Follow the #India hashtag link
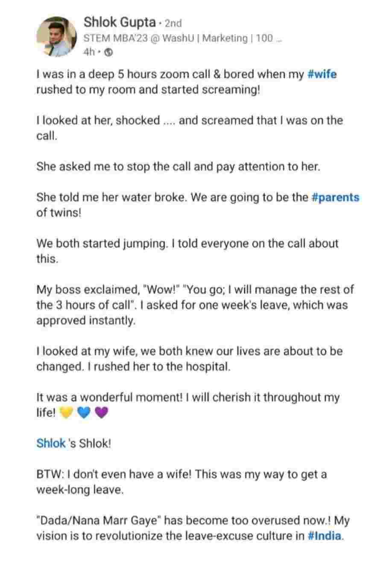The width and height of the screenshot is (392, 576). (325, 535)
